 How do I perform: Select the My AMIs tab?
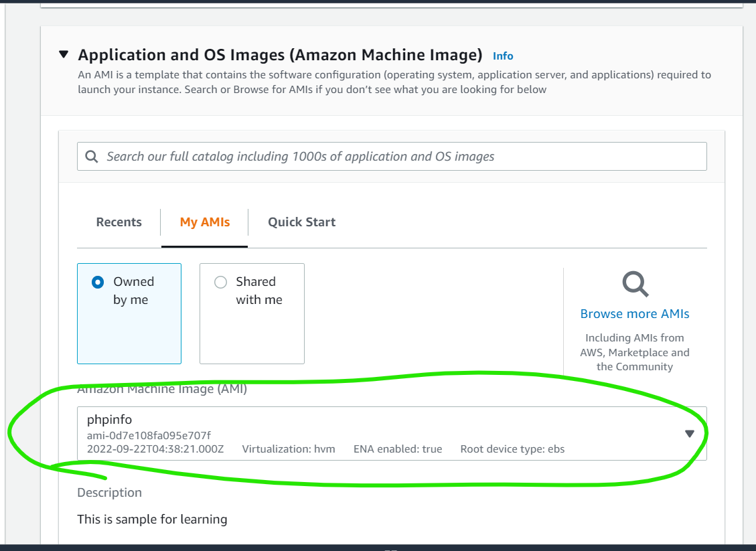tap(204, 222)
